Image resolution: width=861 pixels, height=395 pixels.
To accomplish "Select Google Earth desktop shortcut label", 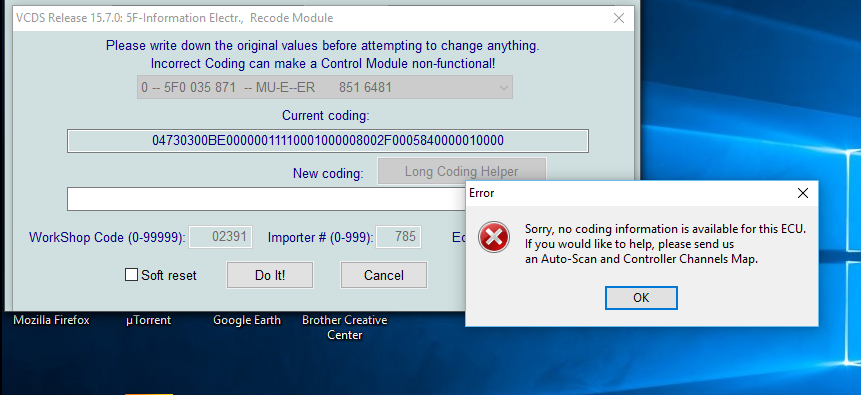I will click(x=247, y=320).
